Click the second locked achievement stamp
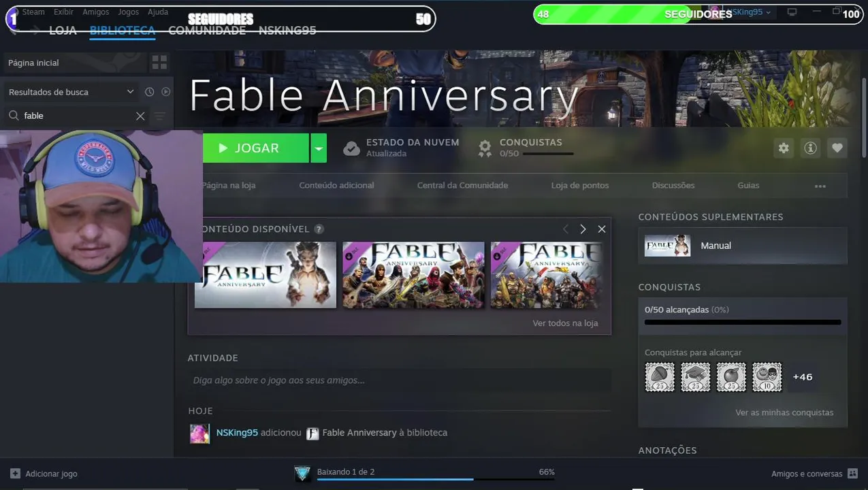Image resolution: width=868 pixels, height=490 pixels. pyautogui.click(x=695, y=376)
